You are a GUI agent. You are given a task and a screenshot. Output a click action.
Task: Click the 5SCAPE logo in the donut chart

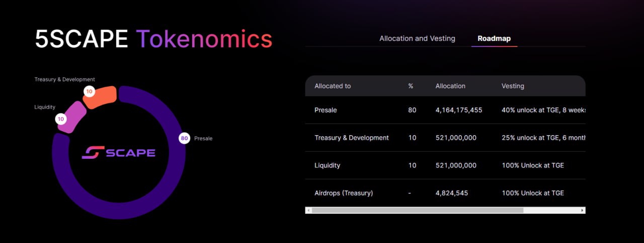pyautogui.click(x=119, y=153)
